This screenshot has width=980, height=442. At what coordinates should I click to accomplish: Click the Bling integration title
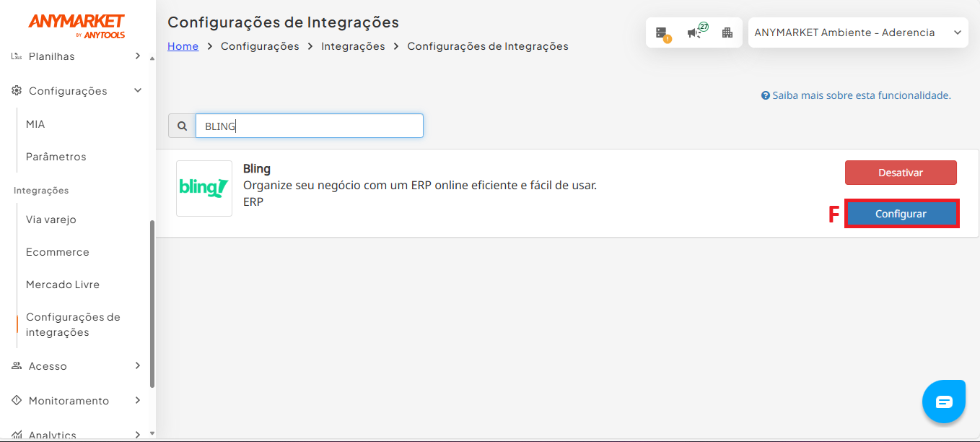(257, 169)
